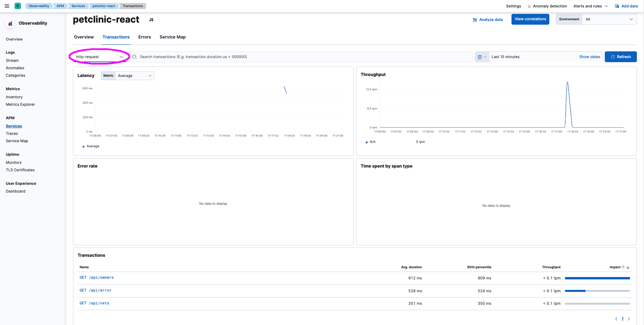Image resolution: width=644 pixels, height=325 pixels.
Task: Open Service Map in the sidebar
Action: (x=17, y=141)
